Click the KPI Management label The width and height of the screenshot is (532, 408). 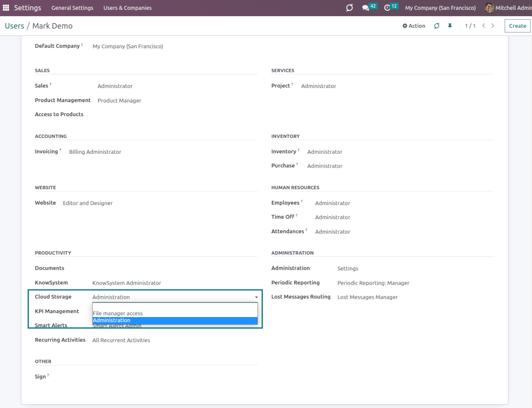(56, 312)
